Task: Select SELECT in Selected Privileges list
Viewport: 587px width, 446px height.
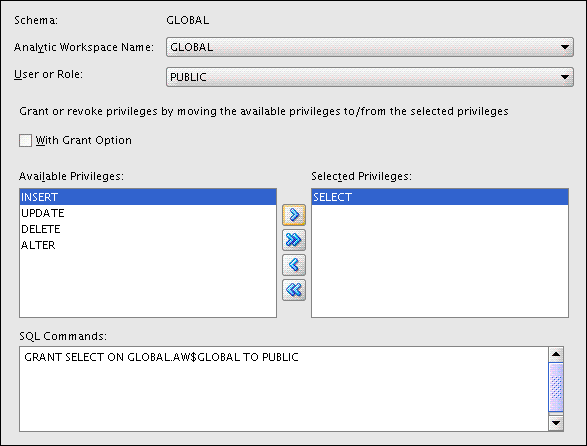Action: [x=440, y=197]
